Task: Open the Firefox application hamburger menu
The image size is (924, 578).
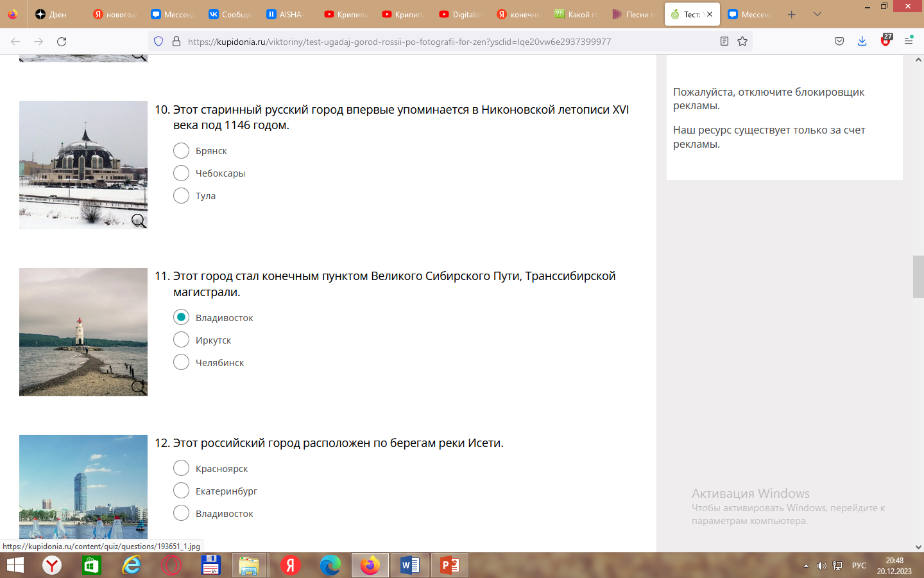Action: [909, 42]
